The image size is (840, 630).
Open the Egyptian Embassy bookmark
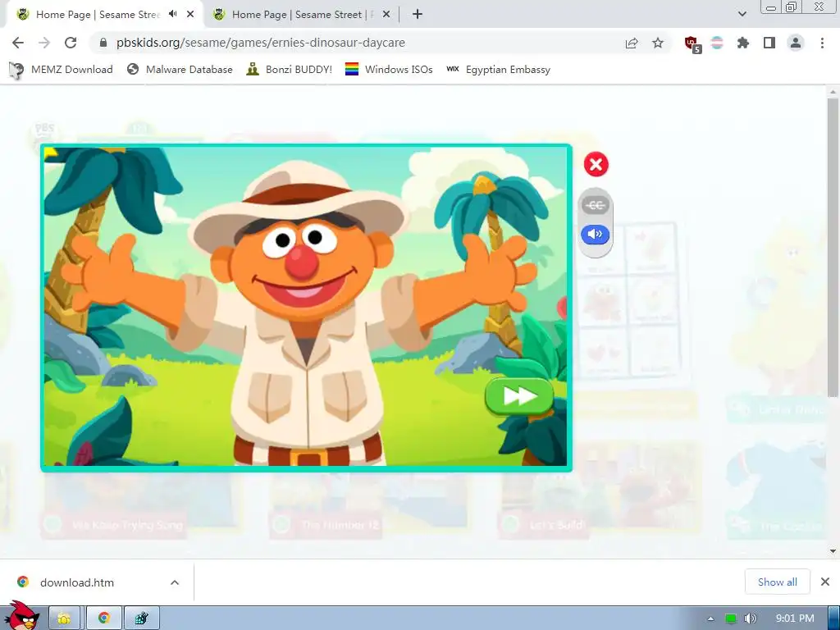498,70
